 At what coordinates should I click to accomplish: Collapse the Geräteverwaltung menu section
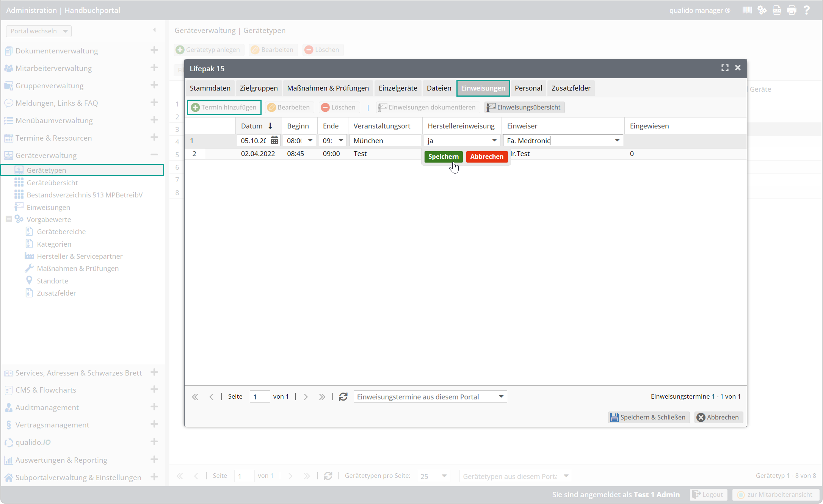tap(154, 155)
